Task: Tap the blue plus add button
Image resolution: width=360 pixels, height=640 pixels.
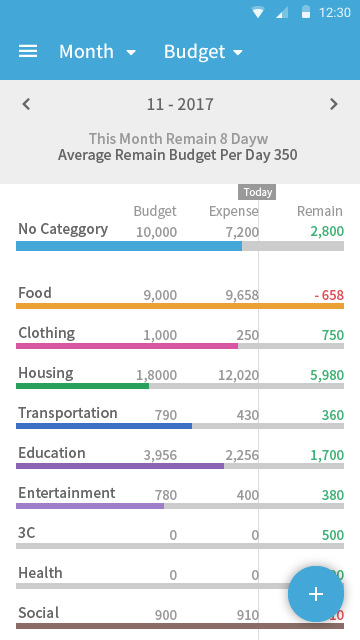Action: tap(316, 594)
